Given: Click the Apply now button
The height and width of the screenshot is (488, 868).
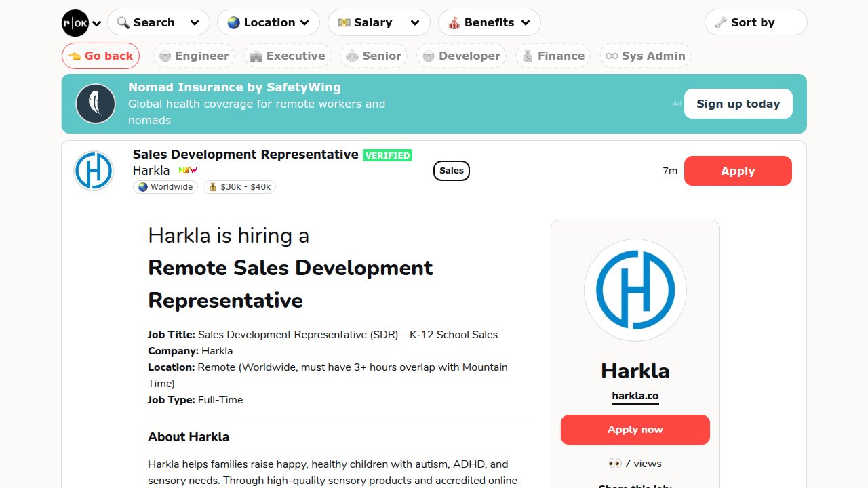Looking at the screenshot, I should 635,430.
